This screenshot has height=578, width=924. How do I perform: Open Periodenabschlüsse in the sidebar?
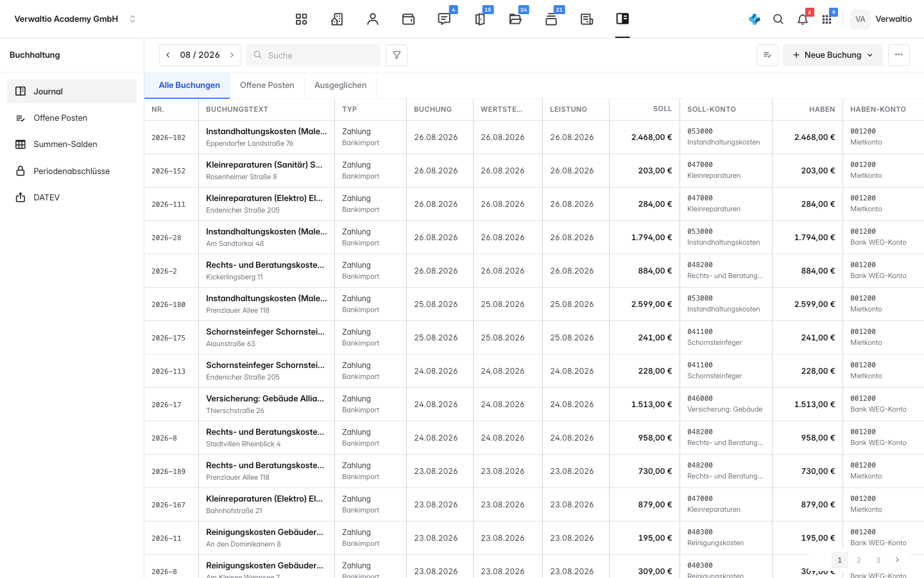coord(72,171)
